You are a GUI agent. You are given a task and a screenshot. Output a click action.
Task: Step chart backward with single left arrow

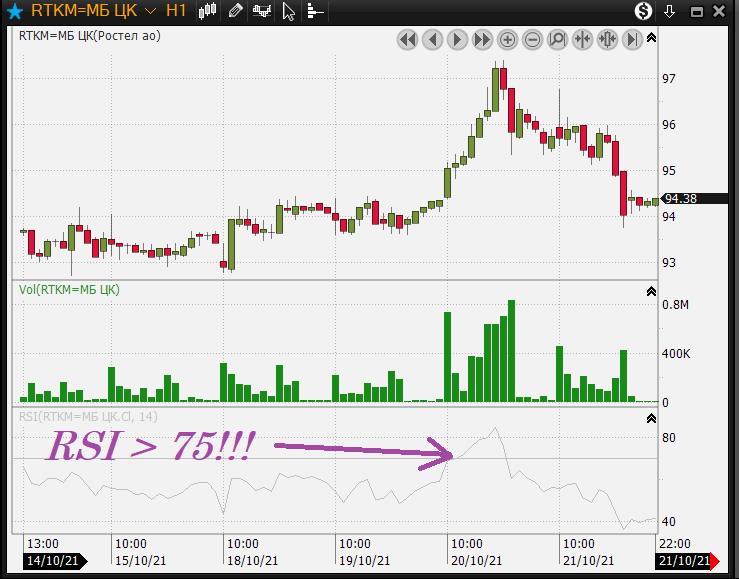432,40
